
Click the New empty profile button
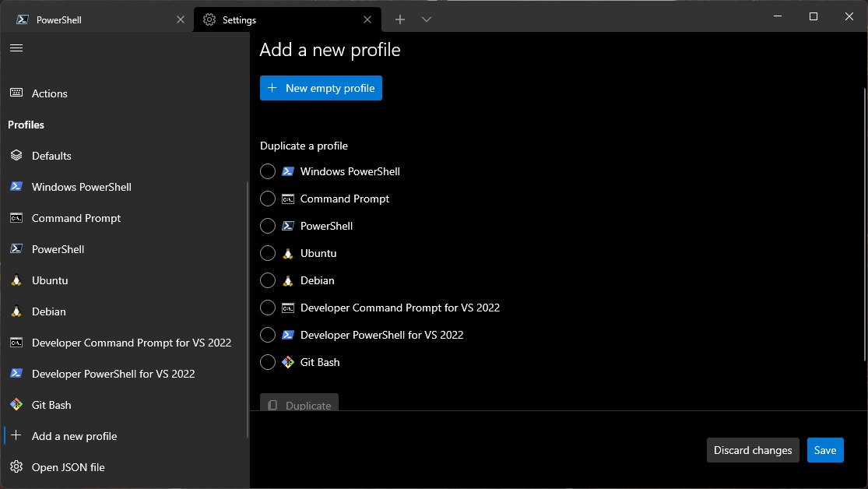point(321,88)
